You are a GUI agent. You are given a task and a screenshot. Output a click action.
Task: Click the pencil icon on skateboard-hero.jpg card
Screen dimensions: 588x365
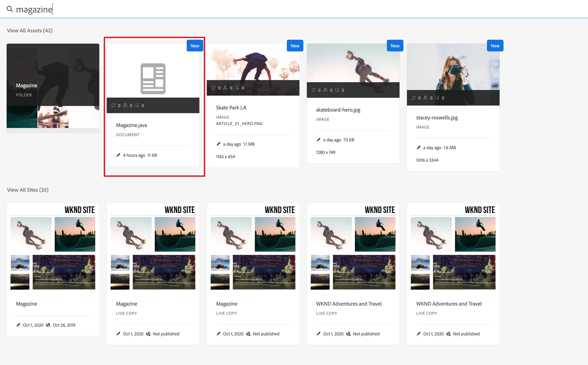pyautogui.click(x=318, y=140)
